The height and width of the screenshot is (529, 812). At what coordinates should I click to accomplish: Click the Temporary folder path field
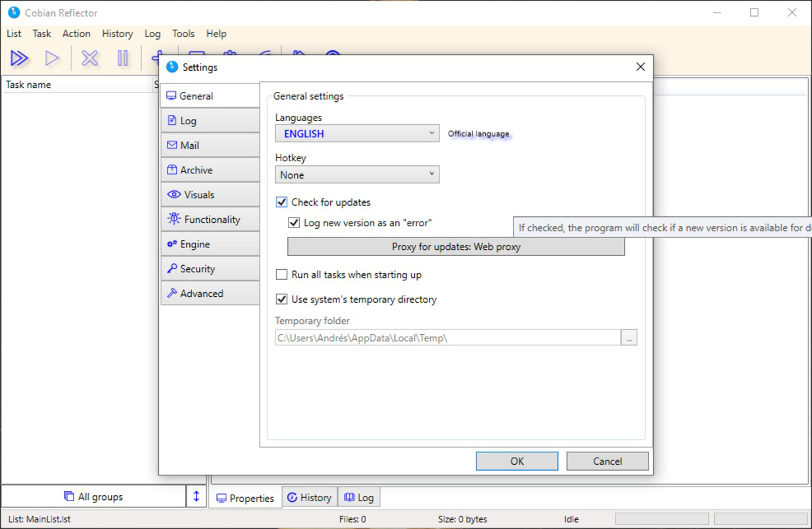pyautogui.click(x=447, y=337)
